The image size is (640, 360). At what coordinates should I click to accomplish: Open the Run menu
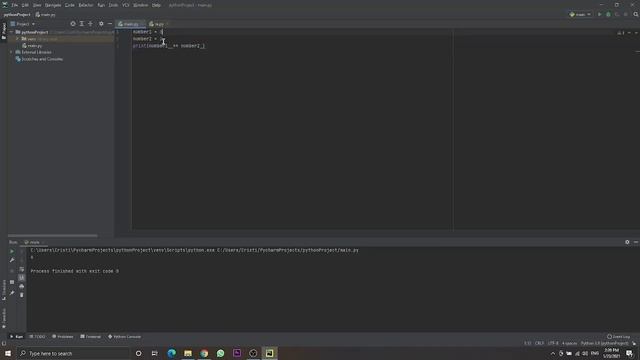tap(101, 5)
